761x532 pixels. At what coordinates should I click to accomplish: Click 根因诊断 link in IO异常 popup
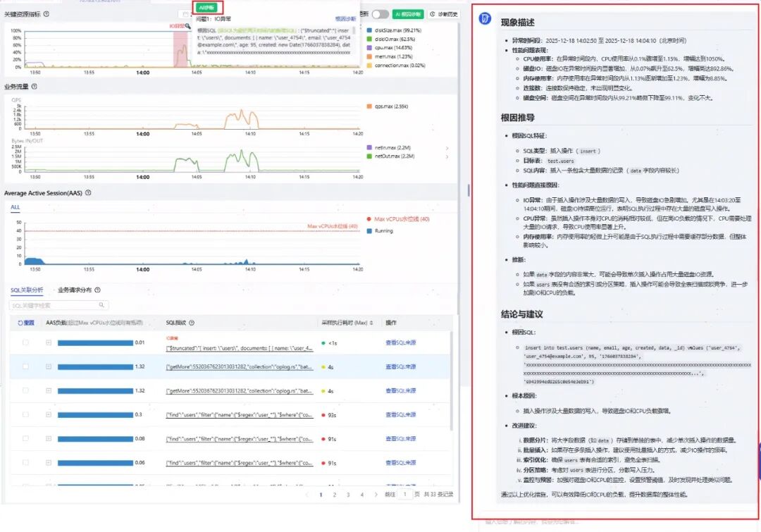point(345,19)
